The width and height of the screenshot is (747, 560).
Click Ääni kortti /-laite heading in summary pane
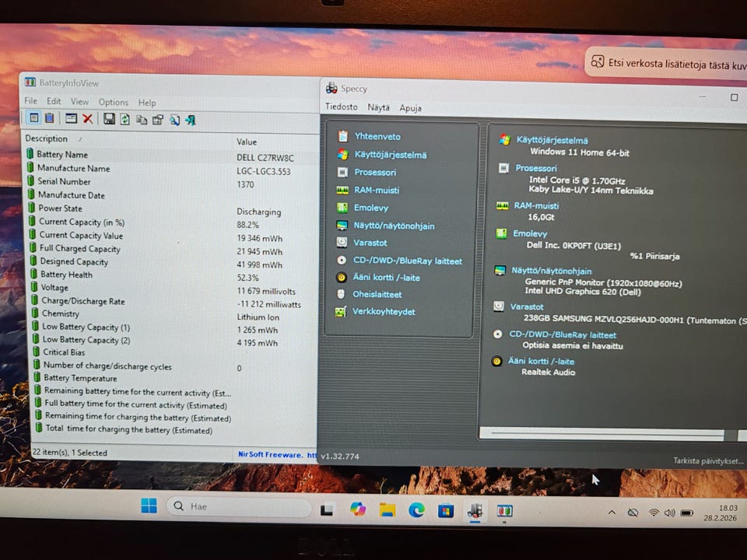[541, 362]
